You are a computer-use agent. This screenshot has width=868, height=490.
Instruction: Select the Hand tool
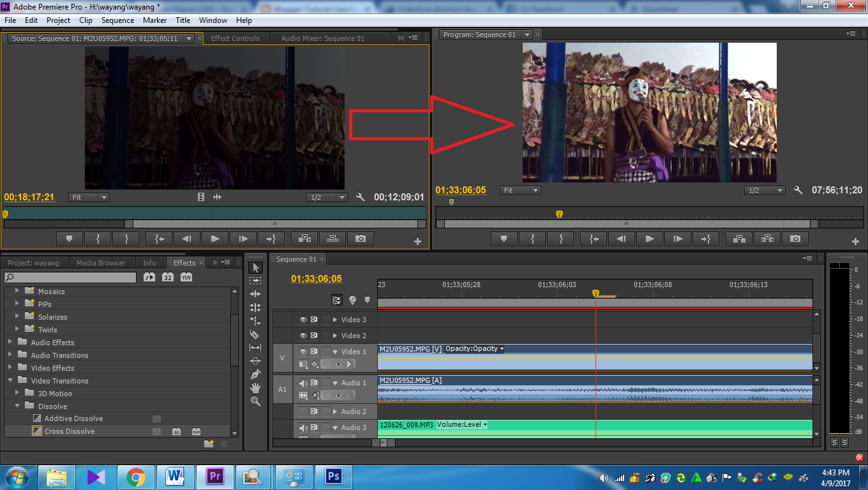tap(255, 387)
